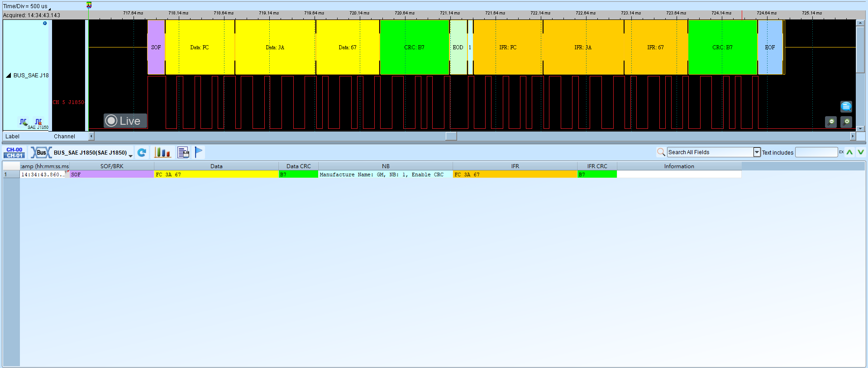The height and width of the screenshot is (368, 868).
Task: Click the search magnifier icon
Action: coord(661,152)
